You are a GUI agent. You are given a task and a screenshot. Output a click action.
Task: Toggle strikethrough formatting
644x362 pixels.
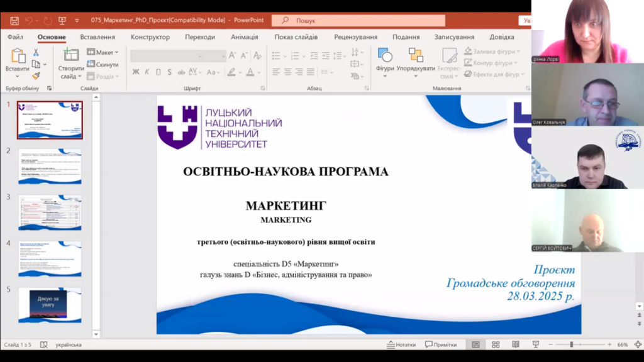pyautogui.click(x=181, y=72)
